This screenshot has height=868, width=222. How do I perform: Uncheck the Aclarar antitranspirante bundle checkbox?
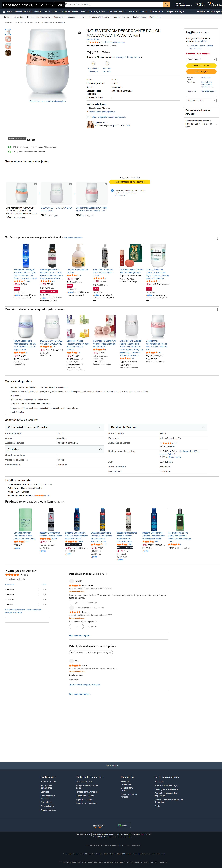click(105, 184)
